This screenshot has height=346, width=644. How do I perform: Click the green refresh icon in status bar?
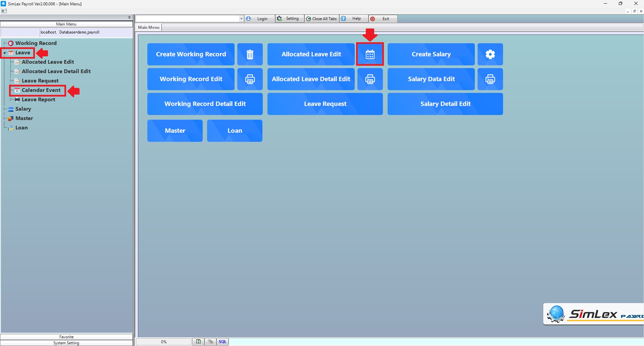click(198, 342)
